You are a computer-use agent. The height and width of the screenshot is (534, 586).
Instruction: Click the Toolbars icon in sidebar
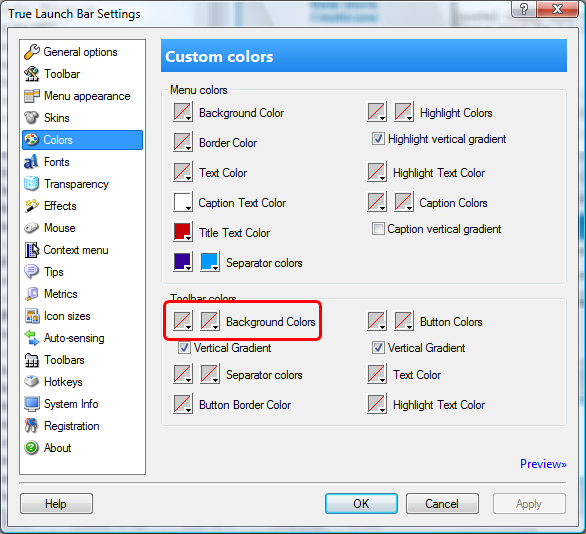pyautogui.click(x=31, y=360)
